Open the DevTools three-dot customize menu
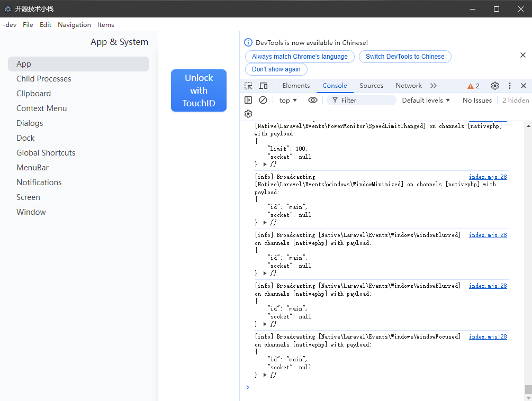The image size is (532, 401). pos(510,86)
